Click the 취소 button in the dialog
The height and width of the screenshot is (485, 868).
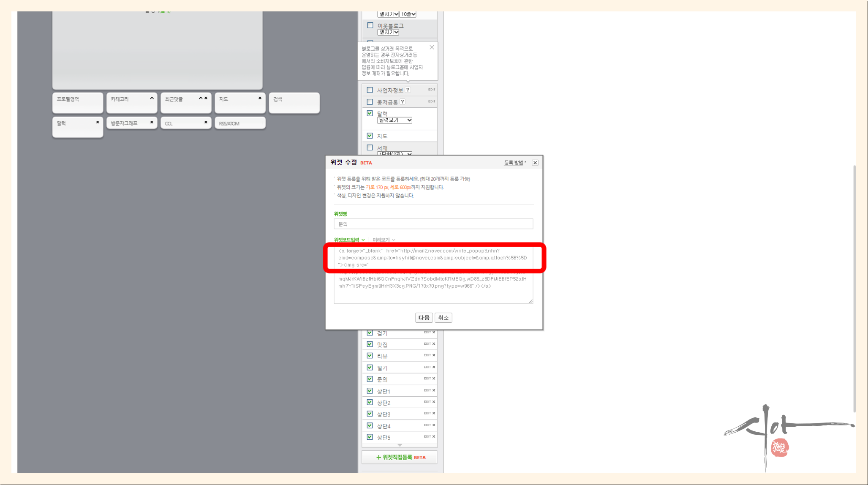443,318
